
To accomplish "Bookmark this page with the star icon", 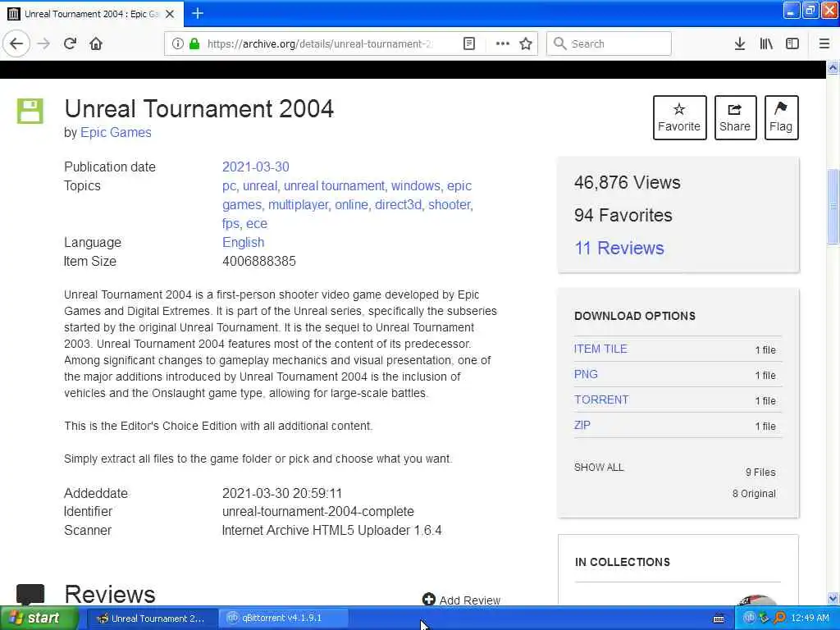I will 526,43.
